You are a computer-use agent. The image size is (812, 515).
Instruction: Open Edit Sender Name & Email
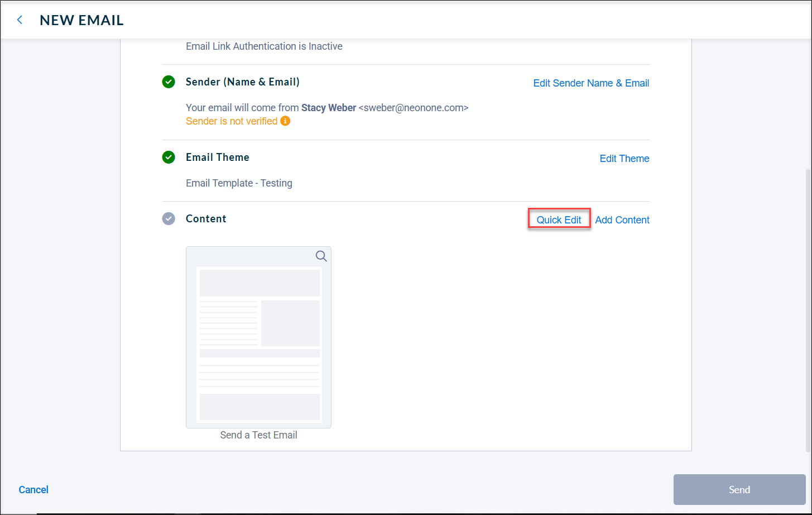tap(591, 83)
